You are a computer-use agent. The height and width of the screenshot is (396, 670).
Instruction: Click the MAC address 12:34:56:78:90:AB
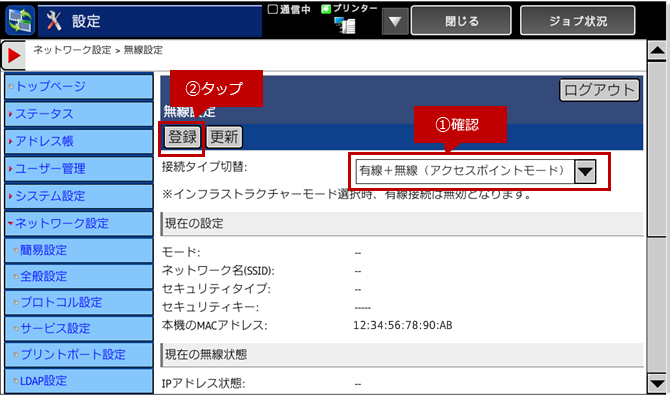[403, 326]
